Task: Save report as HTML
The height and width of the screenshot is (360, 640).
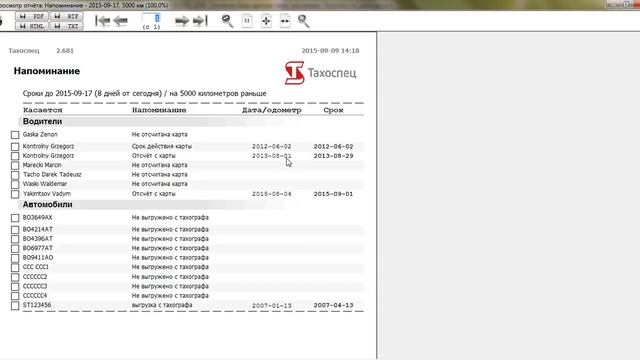Action: point(32,26)
